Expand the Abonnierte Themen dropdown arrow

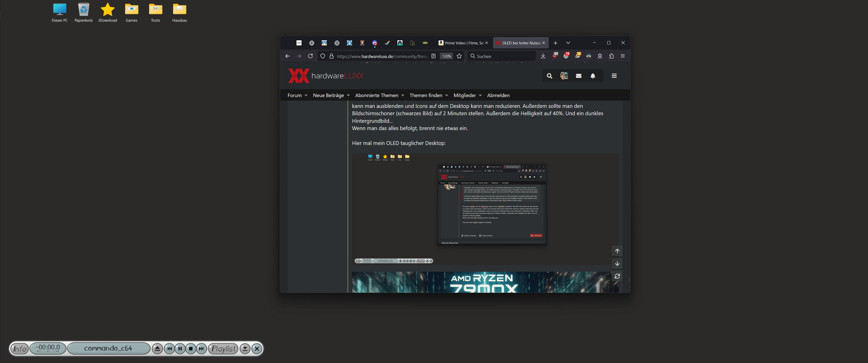point(403,96)
